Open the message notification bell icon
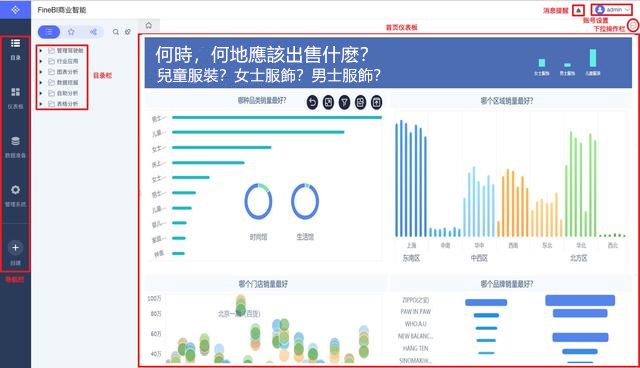 (578, 10)
